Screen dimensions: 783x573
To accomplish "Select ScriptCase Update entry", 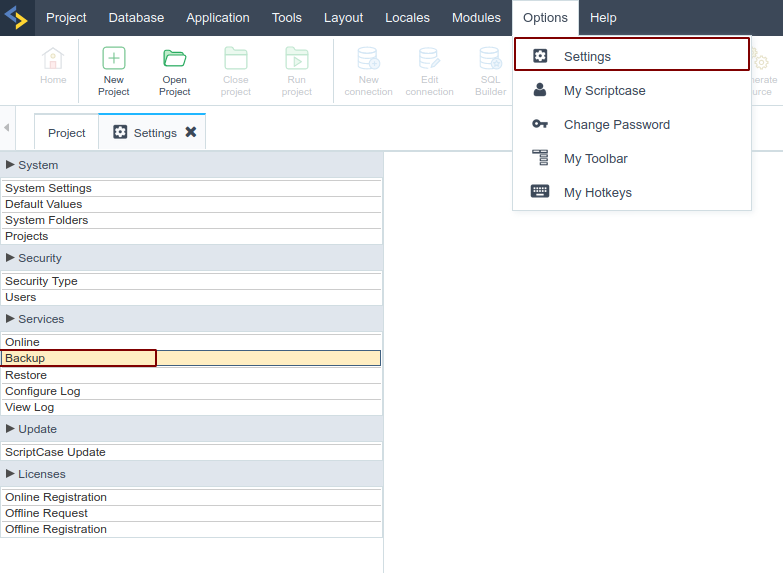I will 55,452.
